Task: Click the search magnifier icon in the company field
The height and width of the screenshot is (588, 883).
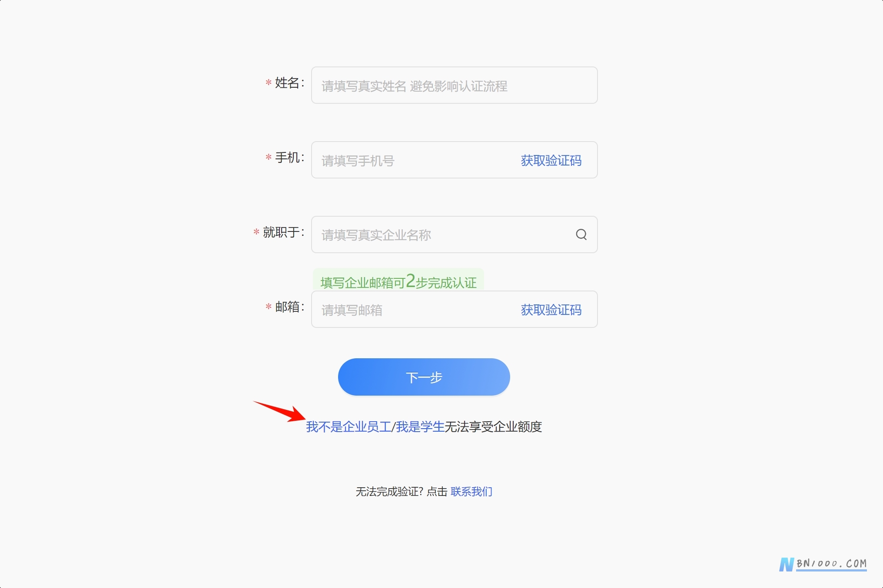Action: [x=581, y=235]
